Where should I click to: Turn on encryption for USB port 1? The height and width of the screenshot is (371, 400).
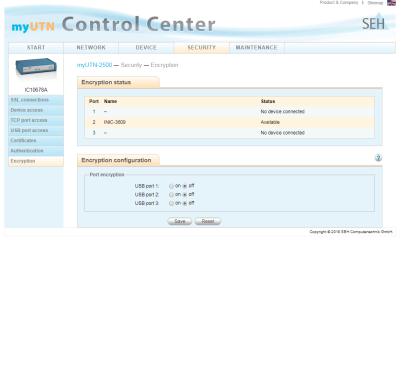(171, 186)
